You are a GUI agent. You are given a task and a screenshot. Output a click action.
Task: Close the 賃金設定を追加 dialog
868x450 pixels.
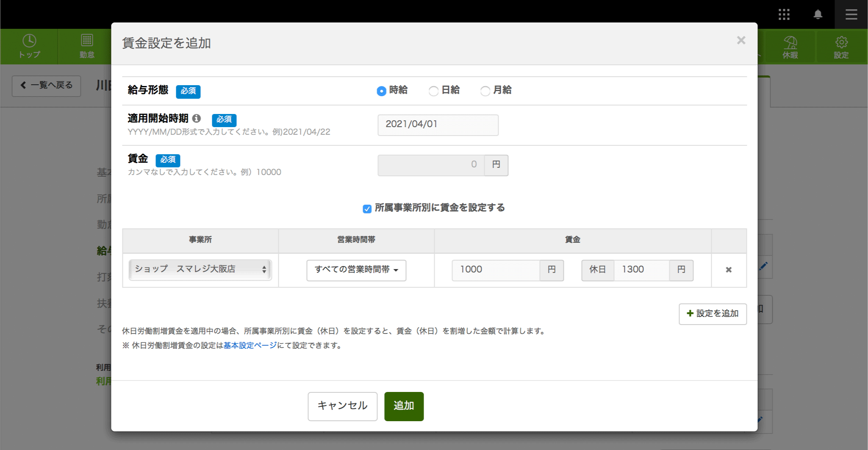(741, 40)
